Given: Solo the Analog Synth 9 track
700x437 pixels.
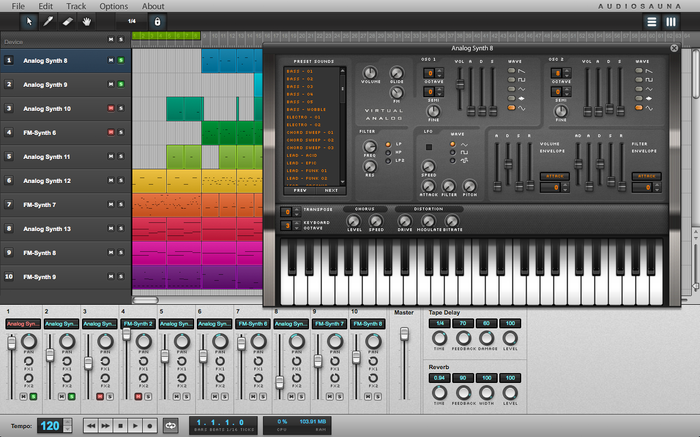Looking at the screenshot, I should (121, 85).
